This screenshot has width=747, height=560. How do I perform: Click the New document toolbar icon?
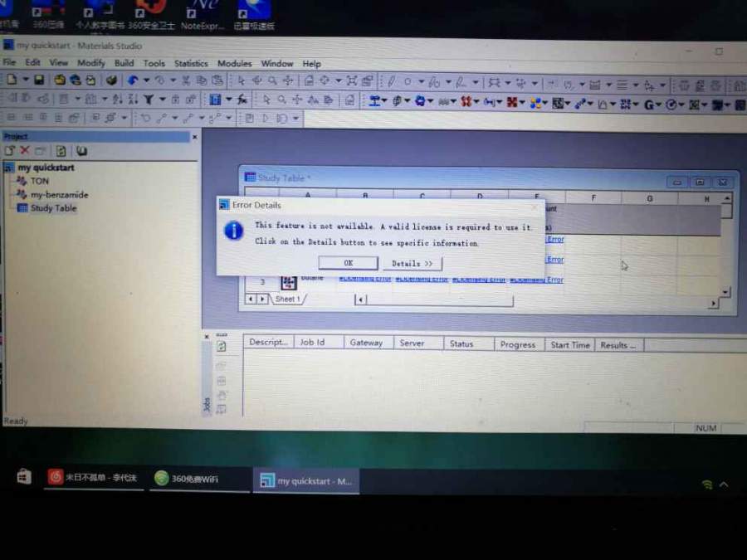tap(12, 80)
